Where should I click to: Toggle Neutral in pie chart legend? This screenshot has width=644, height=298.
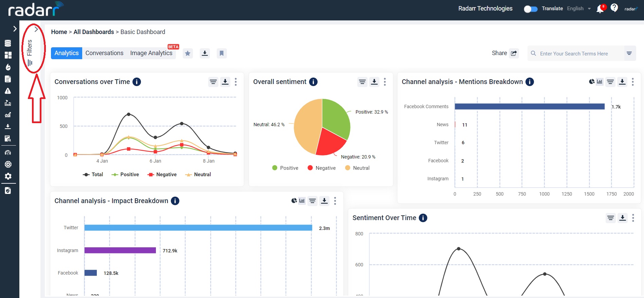pyautogui.click(x=357, y=168)
